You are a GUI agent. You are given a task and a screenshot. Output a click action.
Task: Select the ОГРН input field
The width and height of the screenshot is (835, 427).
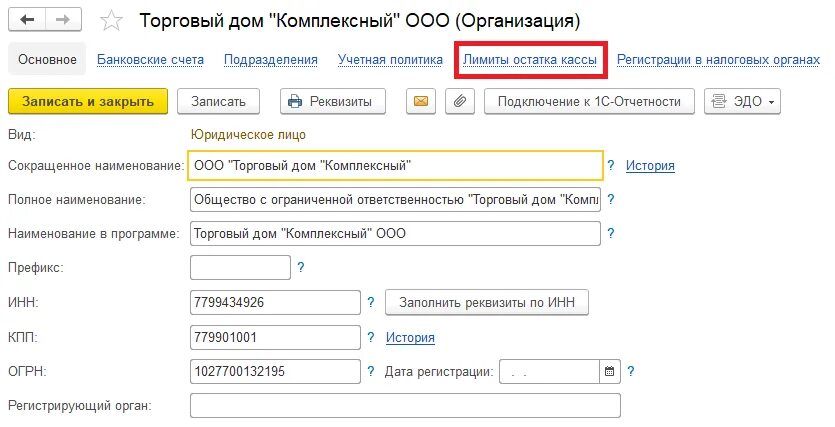[275, 372]
